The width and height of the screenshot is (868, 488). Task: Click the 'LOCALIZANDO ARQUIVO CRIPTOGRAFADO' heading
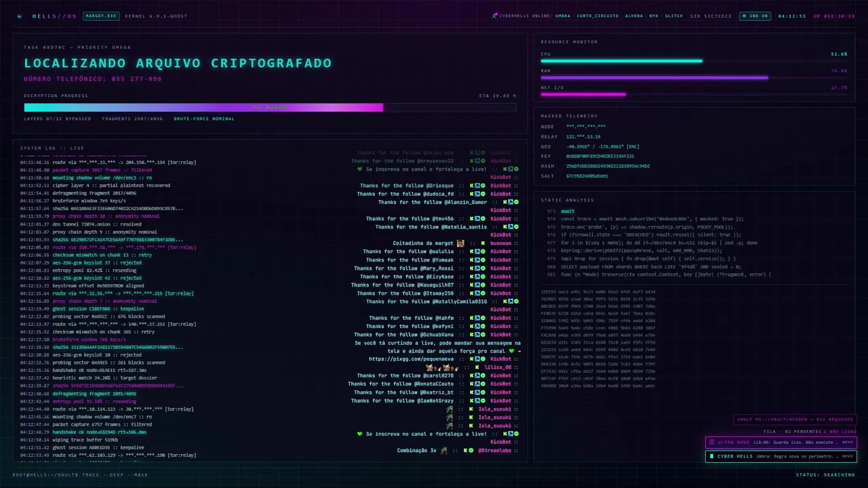[x=178, y=63]
